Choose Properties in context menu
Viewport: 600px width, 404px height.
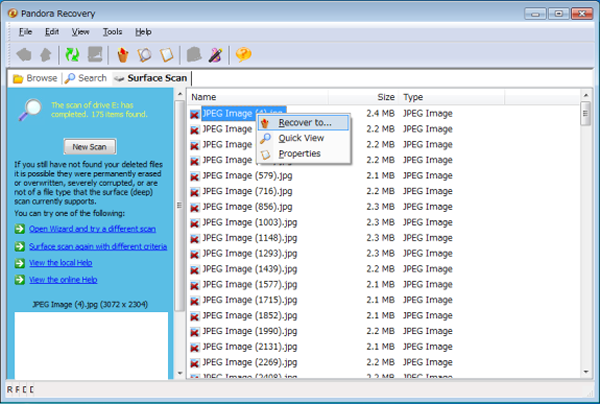(x=303, y=154)
